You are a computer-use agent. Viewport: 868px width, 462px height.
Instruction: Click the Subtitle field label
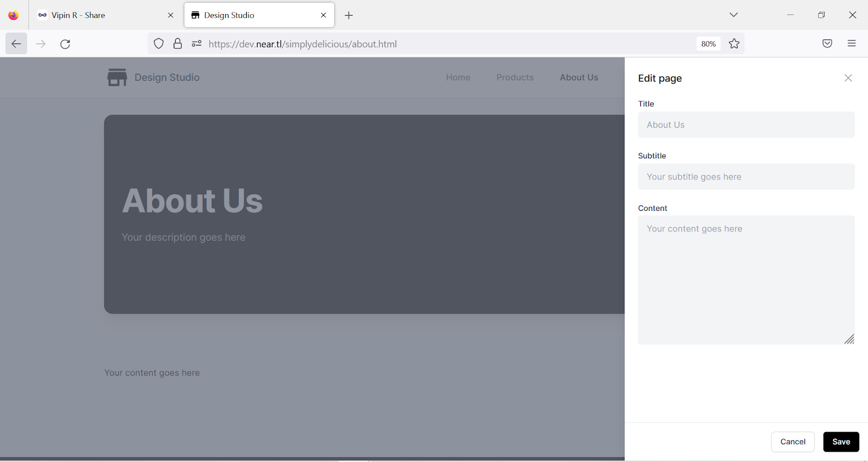652,156
